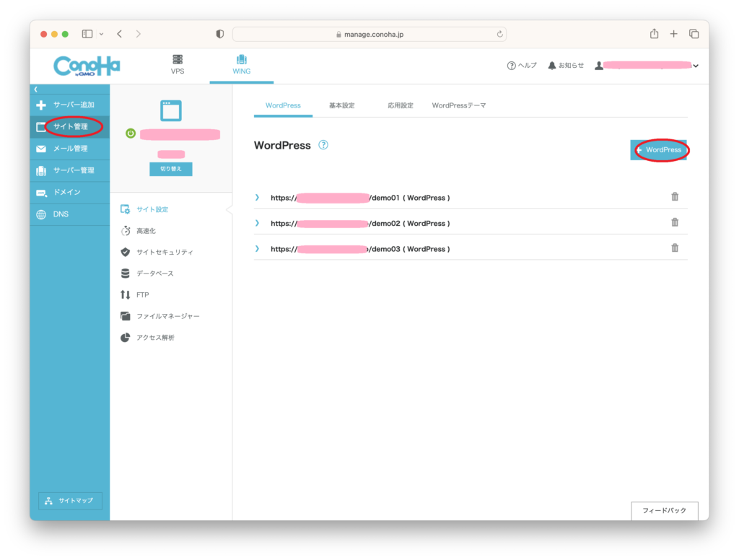Open the Safari tab group dropdown arrow
The image size is (739, 560).
[101, 34]
